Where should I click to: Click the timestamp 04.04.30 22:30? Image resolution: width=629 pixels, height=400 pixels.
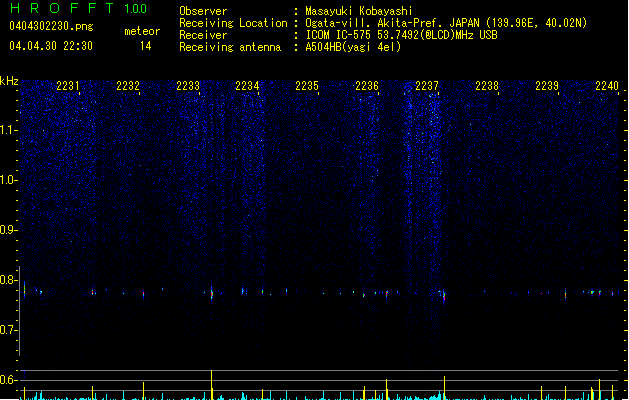point(51,46)
